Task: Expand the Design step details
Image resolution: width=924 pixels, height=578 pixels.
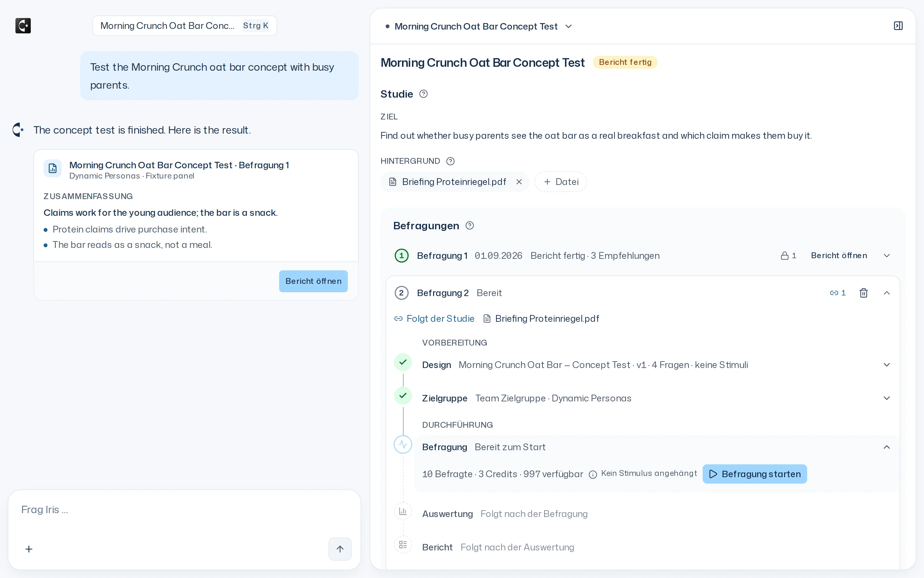Action: (887, 365)
